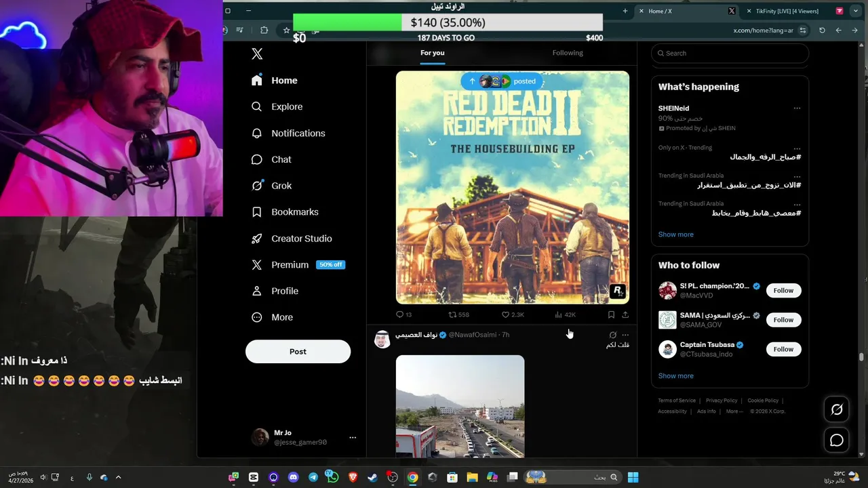Follow the S! PL. champion account

point(783,291)
